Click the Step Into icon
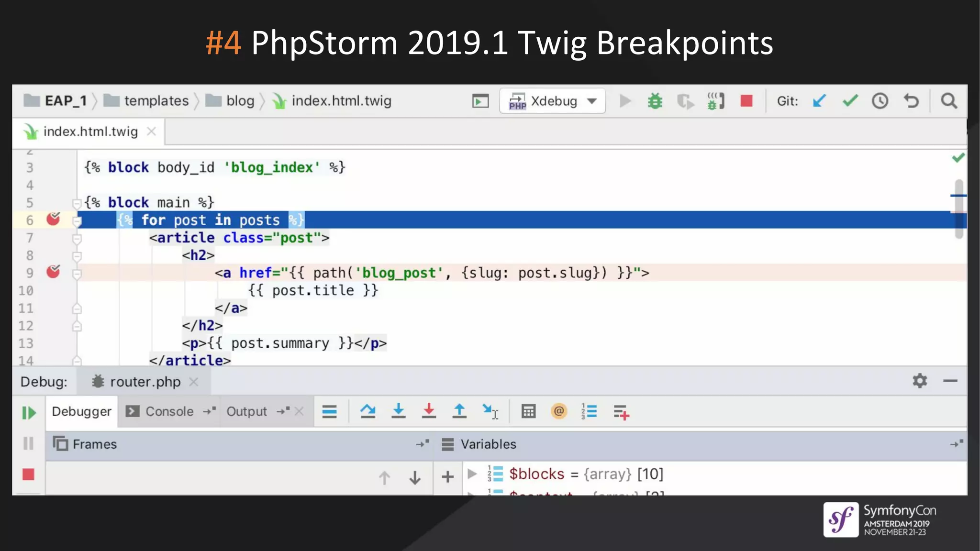980x551 pixels. point(398,411)
